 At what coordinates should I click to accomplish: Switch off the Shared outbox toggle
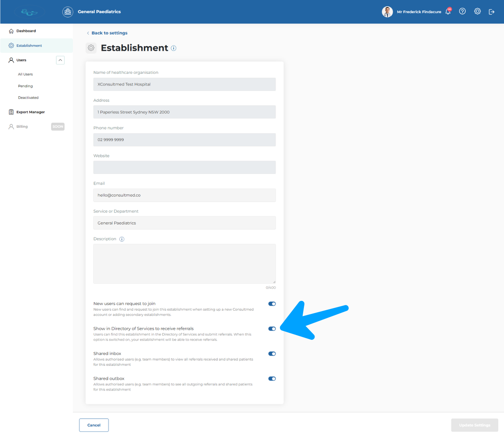click(x=272, y=379)
